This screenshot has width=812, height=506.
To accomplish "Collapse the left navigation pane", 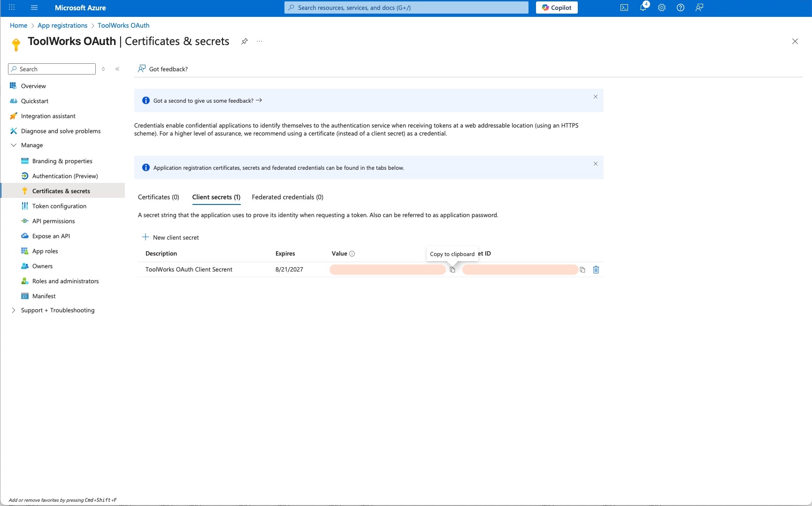I will pyautogui.click(x=118, y=69).
